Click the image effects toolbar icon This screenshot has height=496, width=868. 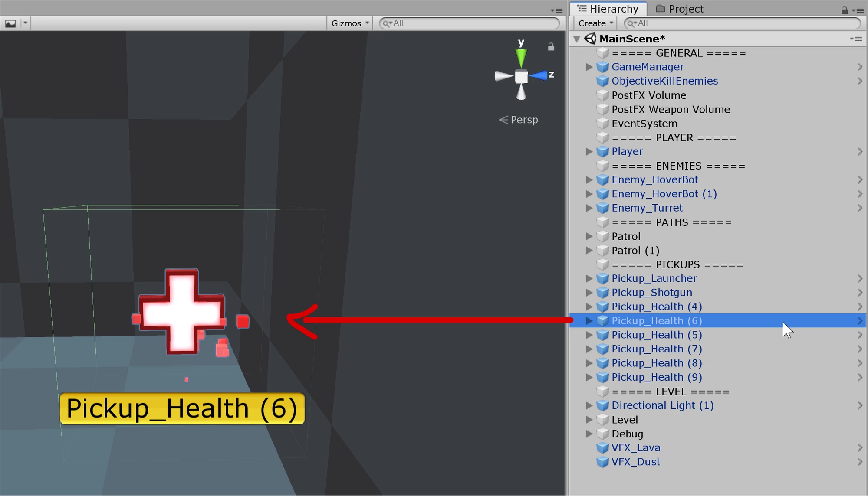pos(10,23)
